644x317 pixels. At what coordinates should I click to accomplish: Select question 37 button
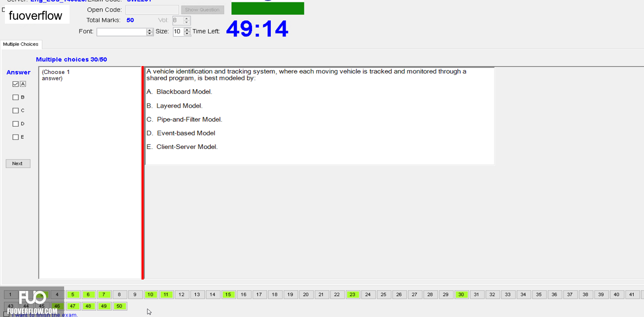tap(570, 295)
